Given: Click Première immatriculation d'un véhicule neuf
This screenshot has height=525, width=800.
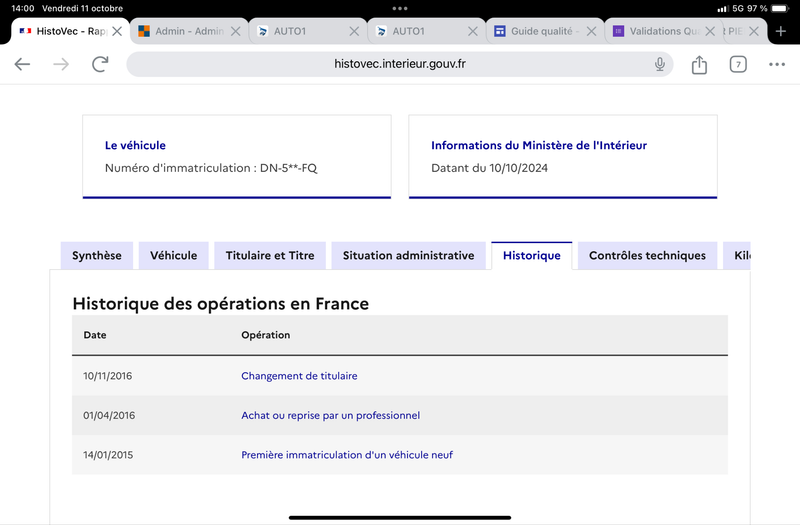Looking at the screenshot, I should click(x=347, y=455).
